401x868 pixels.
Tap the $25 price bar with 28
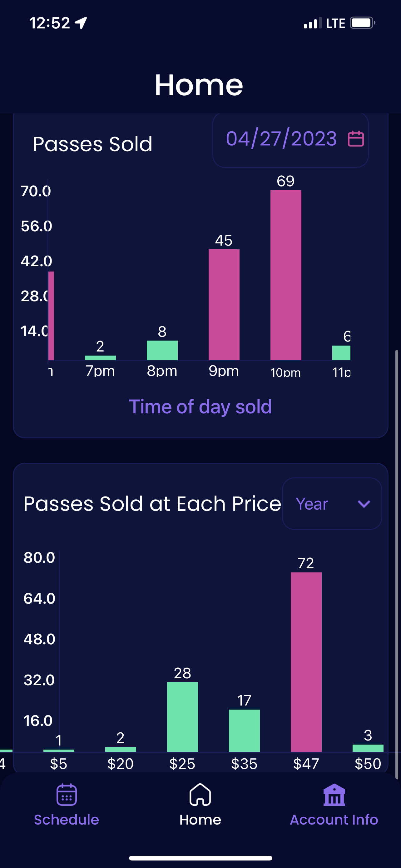click(x=182, y=717)
